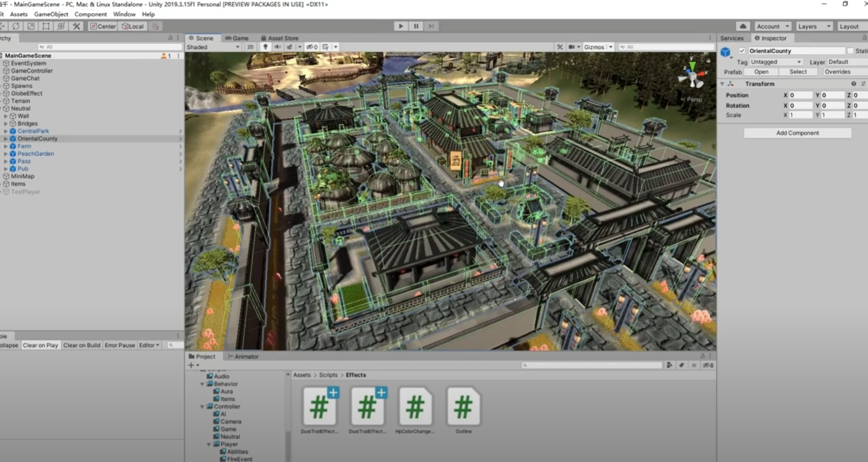Open the Tag Untagged dropdown
The height and width of the screenshot is (462, 868).
coord(775,62)
